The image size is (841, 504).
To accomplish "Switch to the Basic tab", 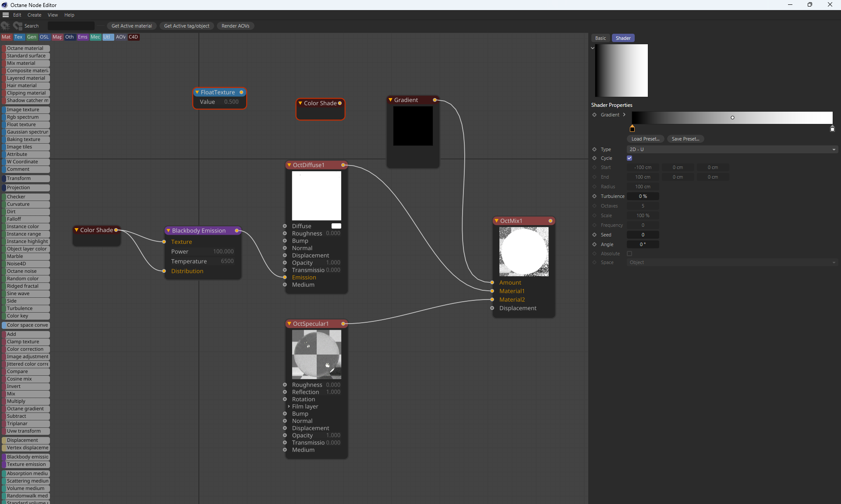I will click(x=601, y=38).
